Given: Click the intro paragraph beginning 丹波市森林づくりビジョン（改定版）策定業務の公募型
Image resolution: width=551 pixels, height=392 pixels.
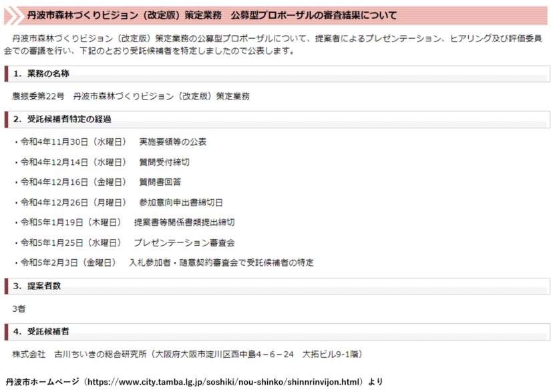Looking at the screenshot, I should [272, 45].
